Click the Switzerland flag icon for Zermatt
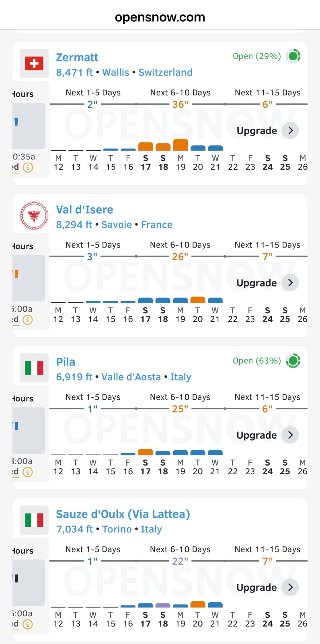 pos(34,63)
